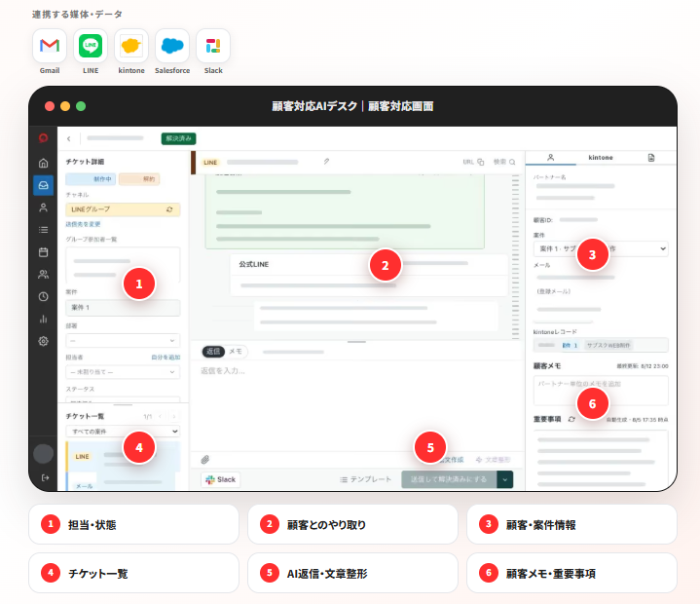Click the Gmail integration icon

(50, 46)
